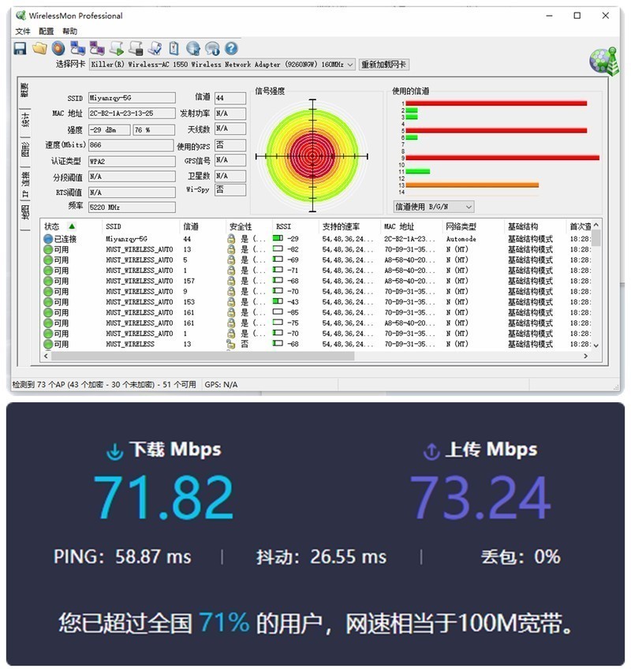Select the connected Miyanzqy-5G row
This screenshot has width=631, height=672.
(158, 237)
